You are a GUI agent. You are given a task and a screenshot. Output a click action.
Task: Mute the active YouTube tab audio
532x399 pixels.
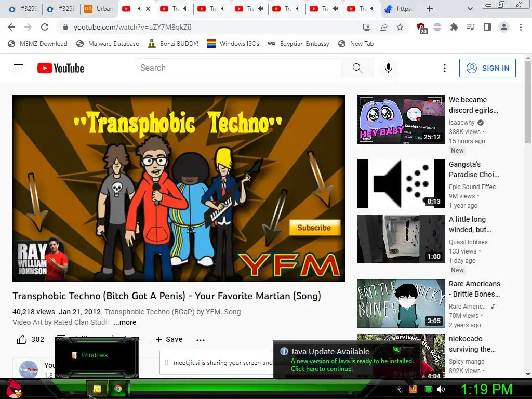click(139, 9)
